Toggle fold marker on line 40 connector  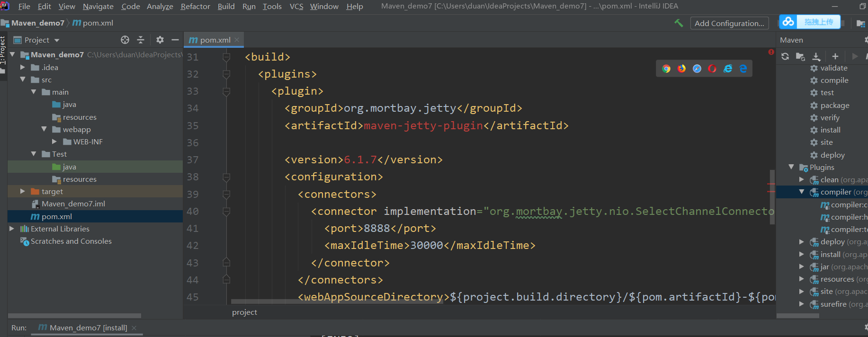tap(226, 212)
